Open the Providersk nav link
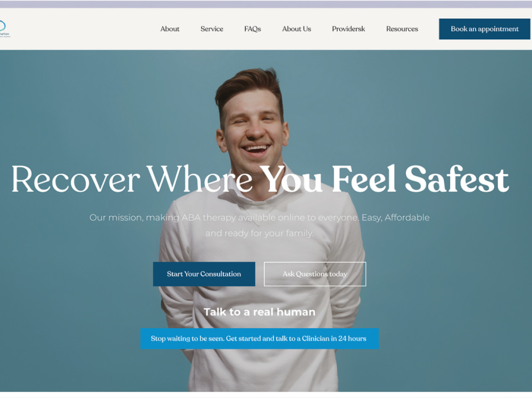 click(348, 29)
